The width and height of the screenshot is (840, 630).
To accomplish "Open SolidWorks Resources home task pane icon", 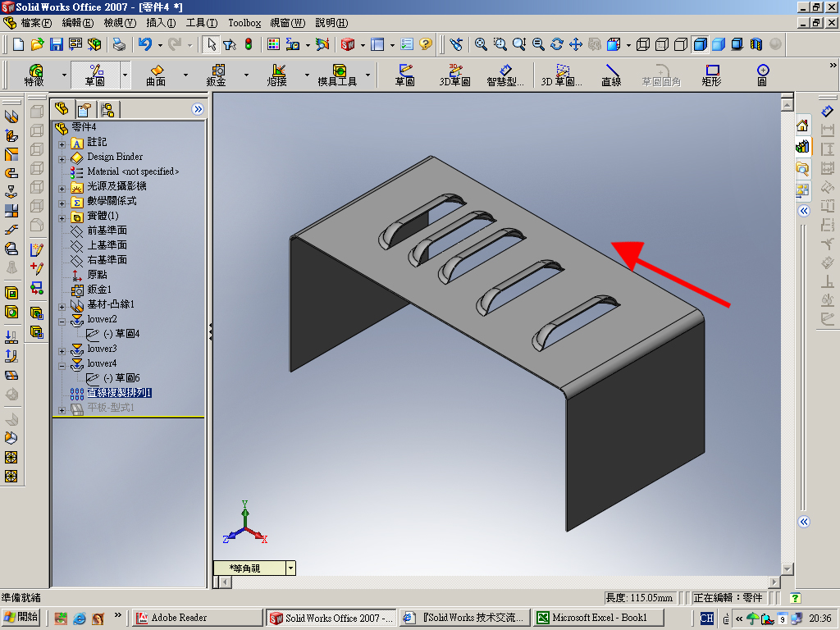I will (802, 126).
